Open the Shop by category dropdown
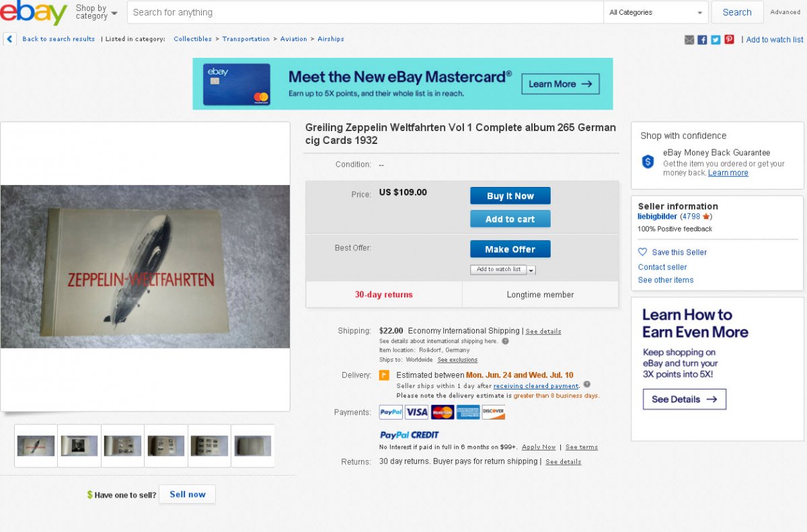This screenshot has height=532, width=807. pos(95,12)
